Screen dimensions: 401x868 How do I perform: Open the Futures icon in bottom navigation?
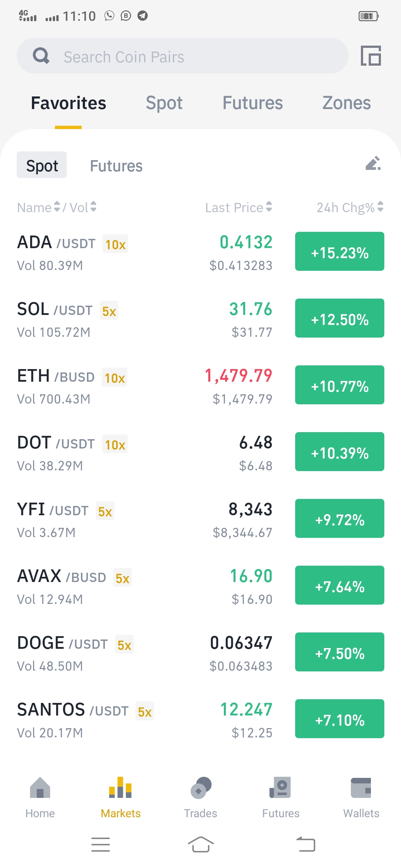point(281,787)
